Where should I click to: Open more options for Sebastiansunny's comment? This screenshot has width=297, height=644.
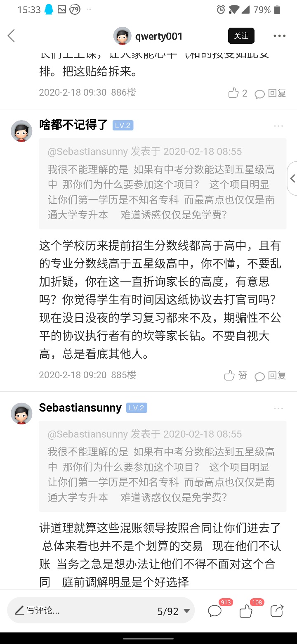click(x=278, y=408)
